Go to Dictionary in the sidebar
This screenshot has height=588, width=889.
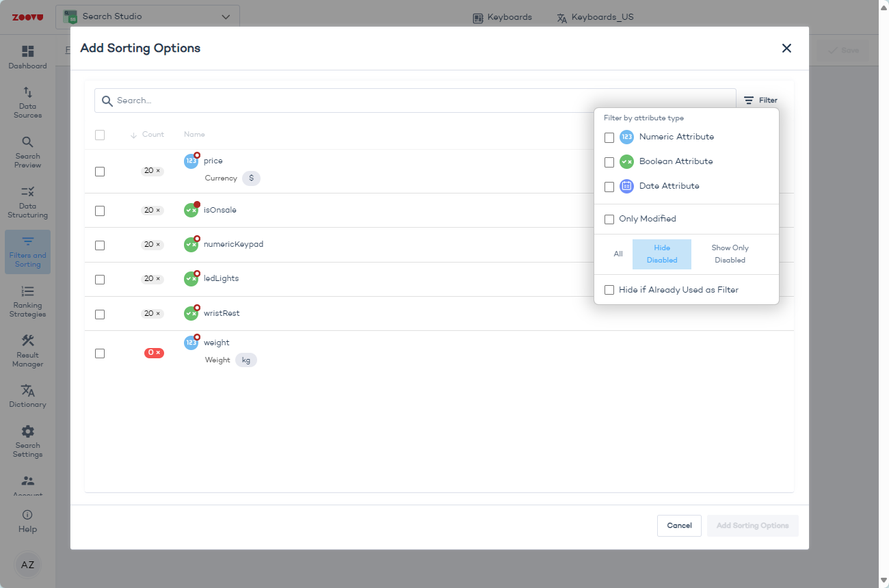27,396
